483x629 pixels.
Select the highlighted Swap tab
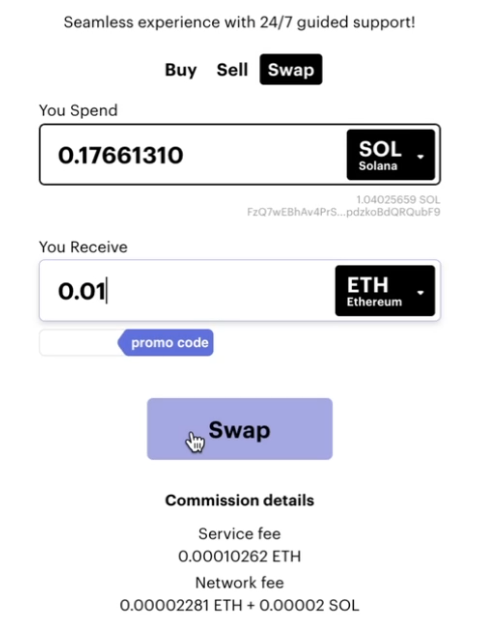tap(291, 69)
